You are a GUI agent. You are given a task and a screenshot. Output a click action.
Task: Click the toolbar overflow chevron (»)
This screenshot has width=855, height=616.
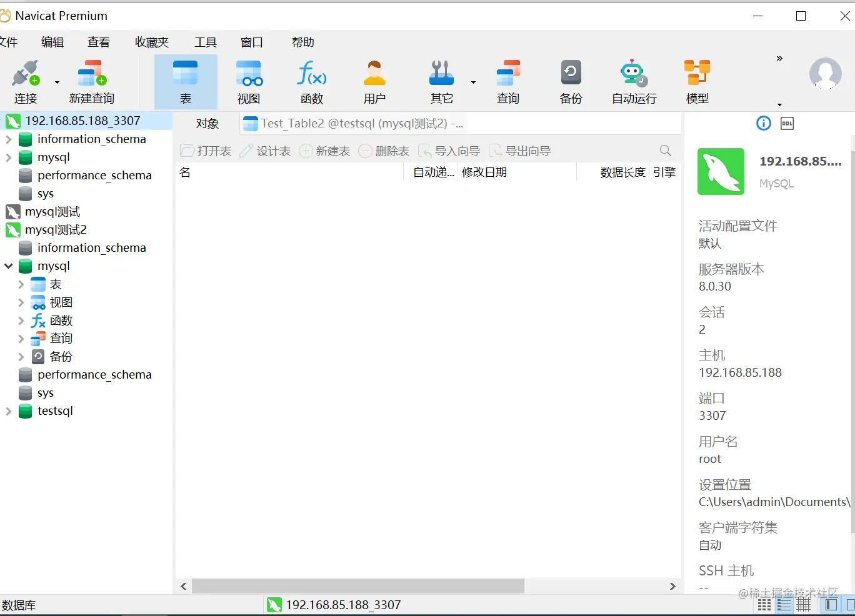coord(779,58)
